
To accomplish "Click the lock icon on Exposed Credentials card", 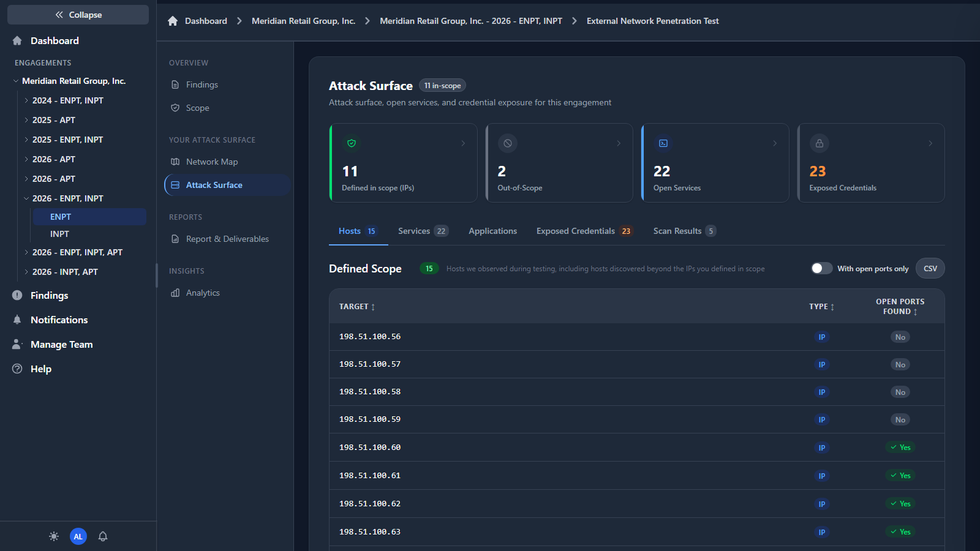I will click(x=820, y=143).
